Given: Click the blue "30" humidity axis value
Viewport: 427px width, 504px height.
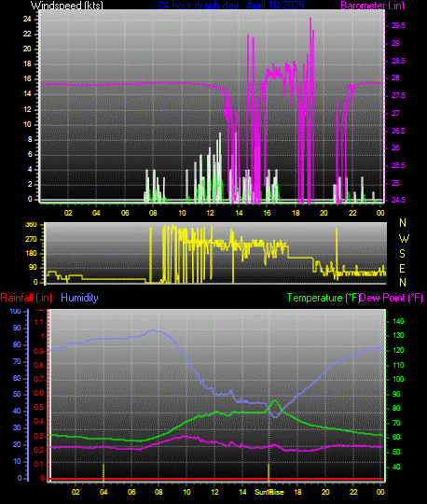Looking at the screenshot, I should pyautogui.click(x=17, y=427).
